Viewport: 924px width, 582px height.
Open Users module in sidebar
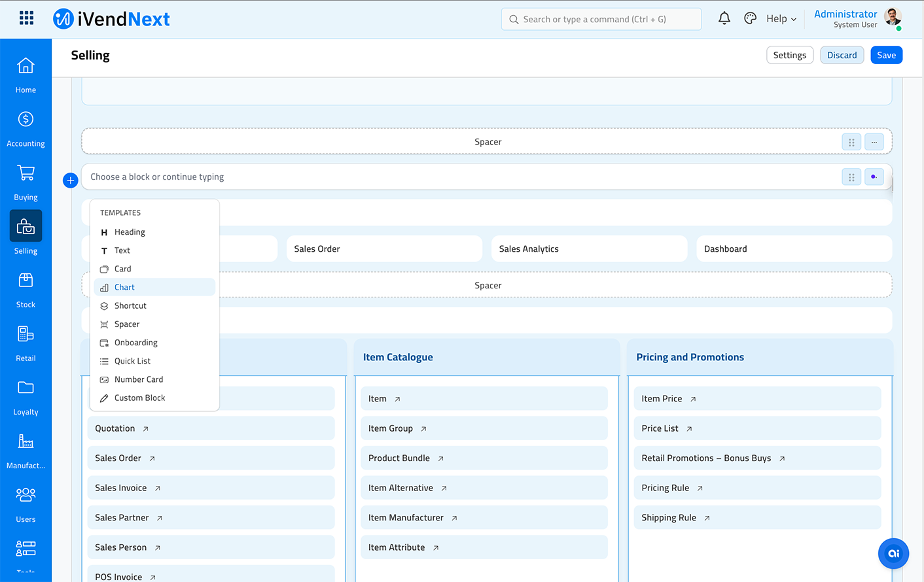click(x=26, y=504)
